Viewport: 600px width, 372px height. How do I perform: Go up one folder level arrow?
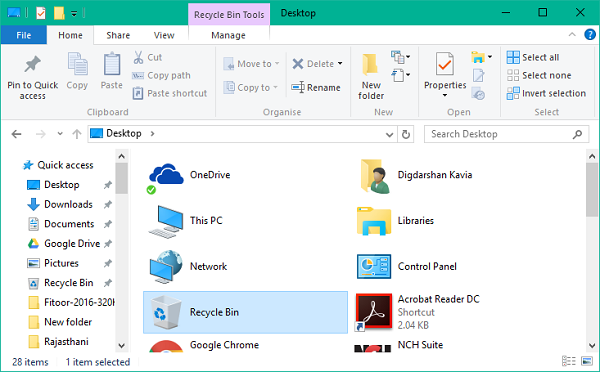(77, 134)
